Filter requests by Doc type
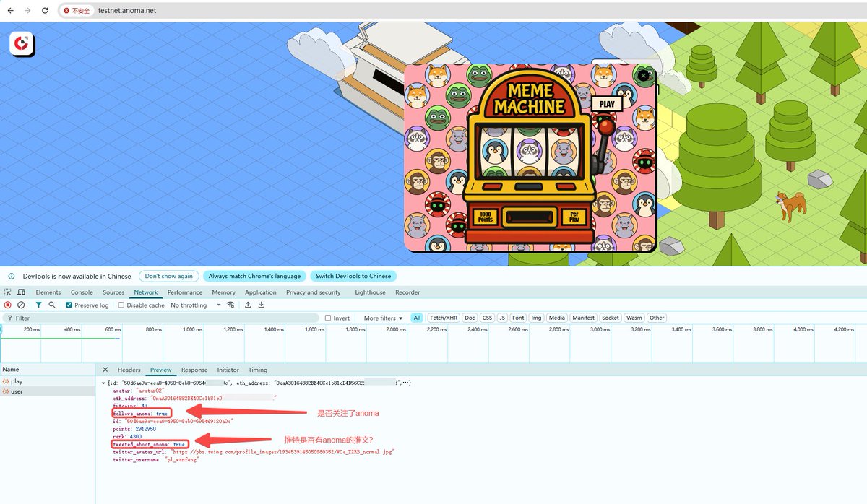This screenshot has height=504, width=867. [470, 318]
